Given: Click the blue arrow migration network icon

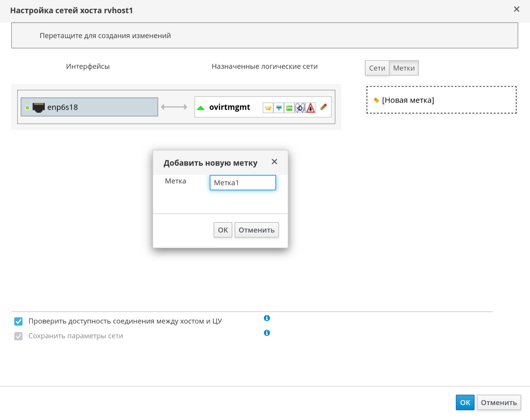Looking at the screenshot, I should [x=300, y=108].
